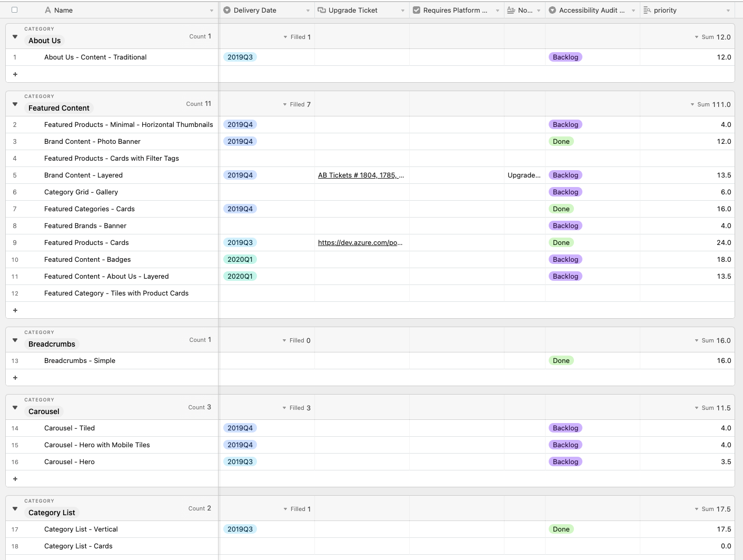This screenshot has height=560, width=743.
Task: Click priority value 24.0 on Featured Products - Cards
Action: click(724, 243)
